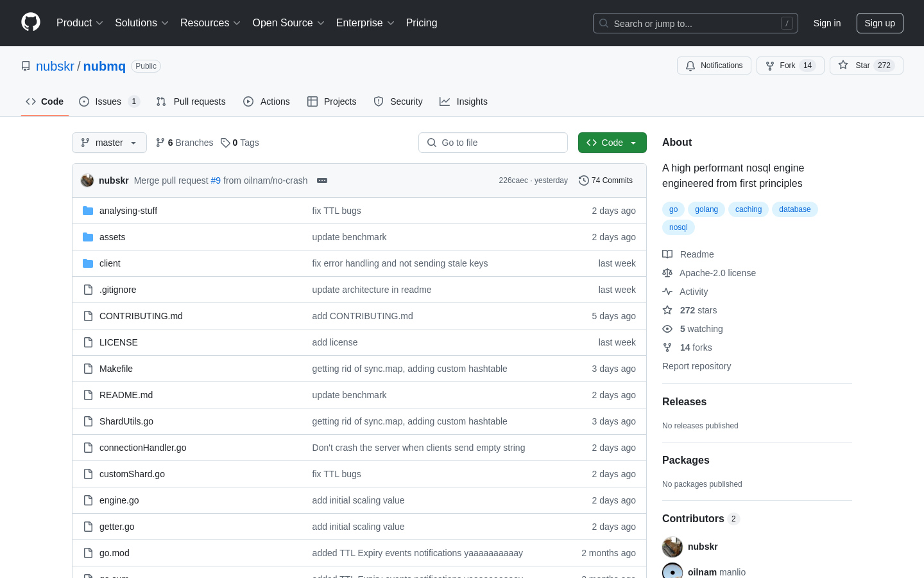The width and height of the screenshot is (924, 578).
Task: Open the CONTRIBUTING.md file
Action: [141, 316]
